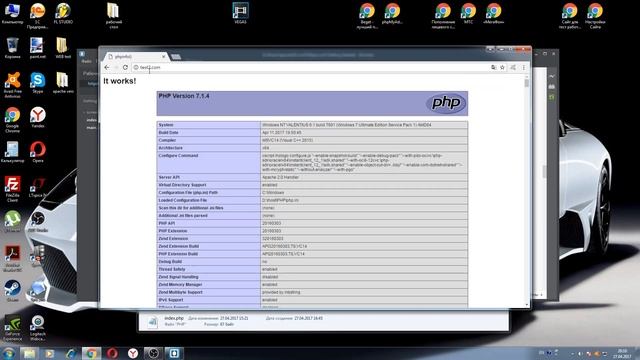The height and width of the screenshot is (360, 640).
Task: Select the phpinfo() tab
Action: pos(136,56)
